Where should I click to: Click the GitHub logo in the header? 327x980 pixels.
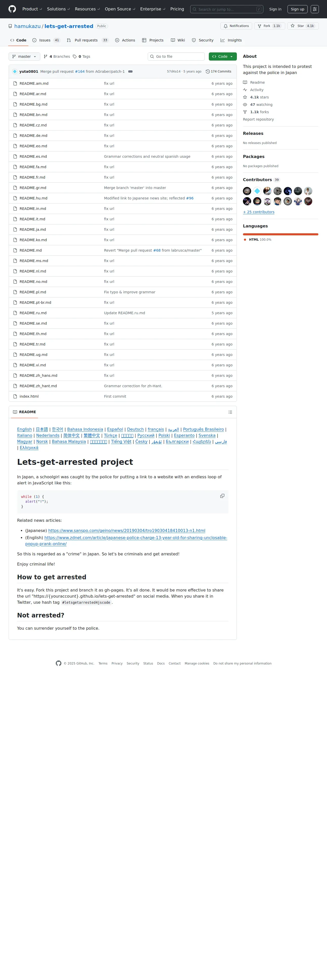tap(12, 9)
